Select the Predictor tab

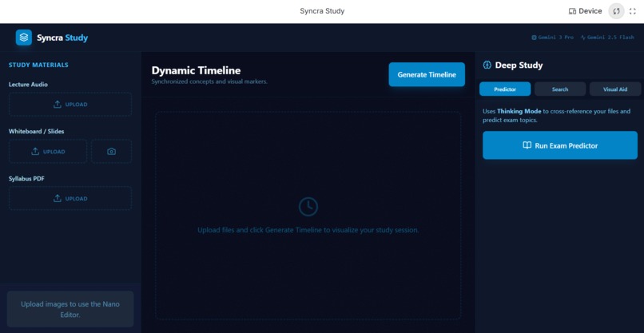[505, 89]
